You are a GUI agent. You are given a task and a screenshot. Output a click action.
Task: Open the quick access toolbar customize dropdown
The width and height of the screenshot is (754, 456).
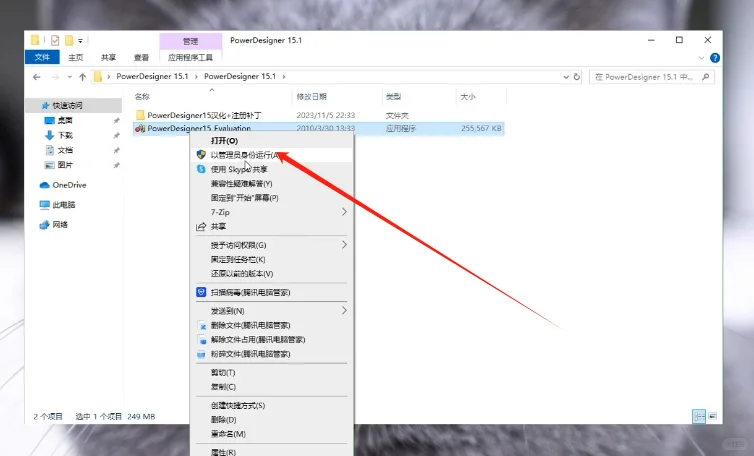80,40
